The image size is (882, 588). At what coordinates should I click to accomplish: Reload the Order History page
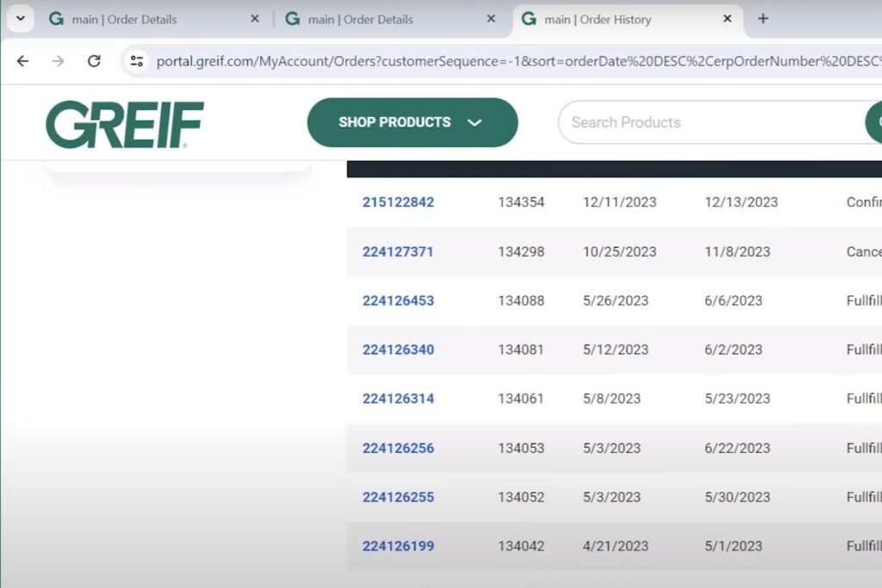[94, 61]
